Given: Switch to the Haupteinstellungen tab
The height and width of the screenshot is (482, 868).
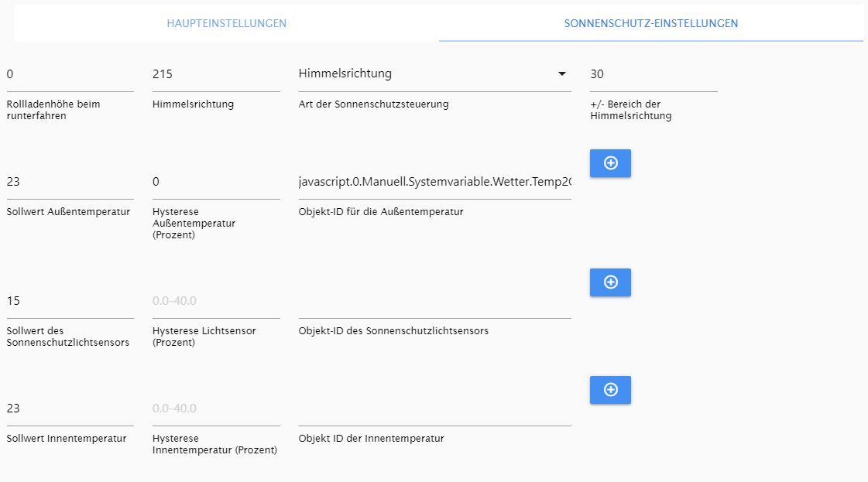Looking at the screenshot, I should point(226,23).
